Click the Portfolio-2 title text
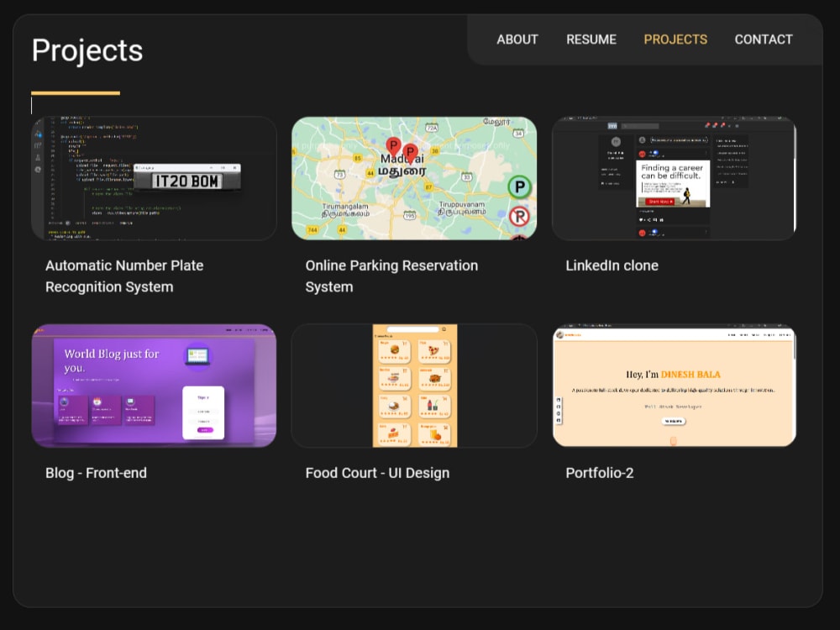Viewport: 840px width, 630px height. (600, 473)
